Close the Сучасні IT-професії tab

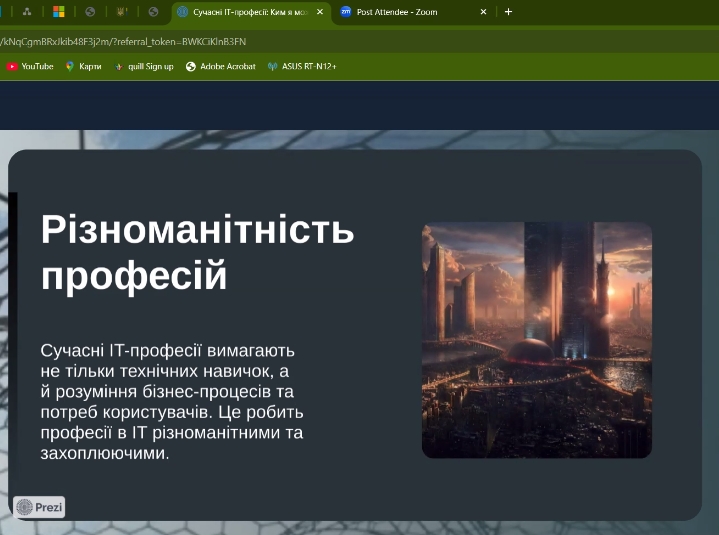coord(320,12)
